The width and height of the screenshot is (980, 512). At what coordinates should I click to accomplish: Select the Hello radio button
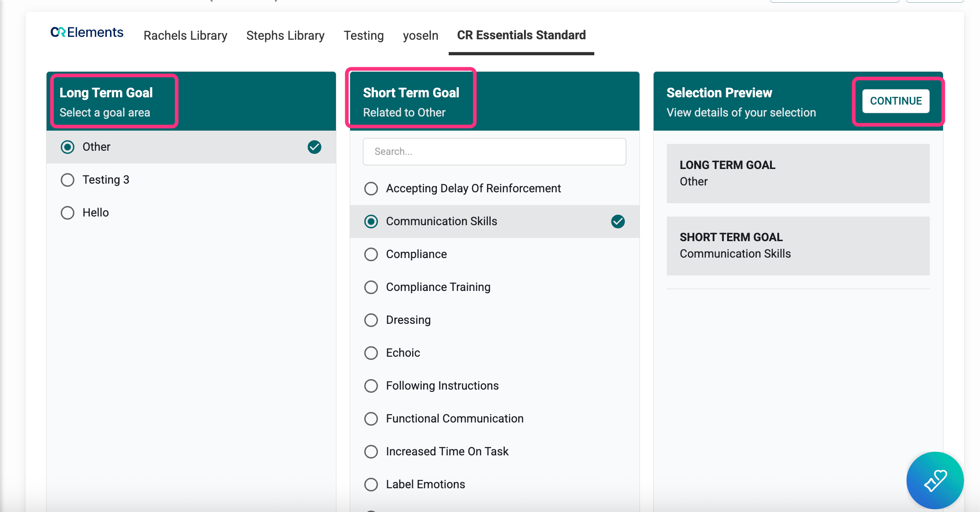(68, 213)
